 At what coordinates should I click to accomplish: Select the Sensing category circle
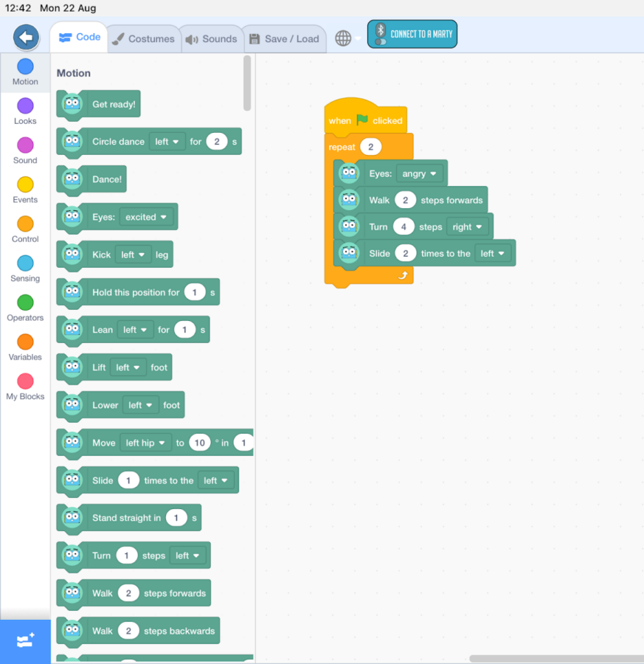click(25, 264)
